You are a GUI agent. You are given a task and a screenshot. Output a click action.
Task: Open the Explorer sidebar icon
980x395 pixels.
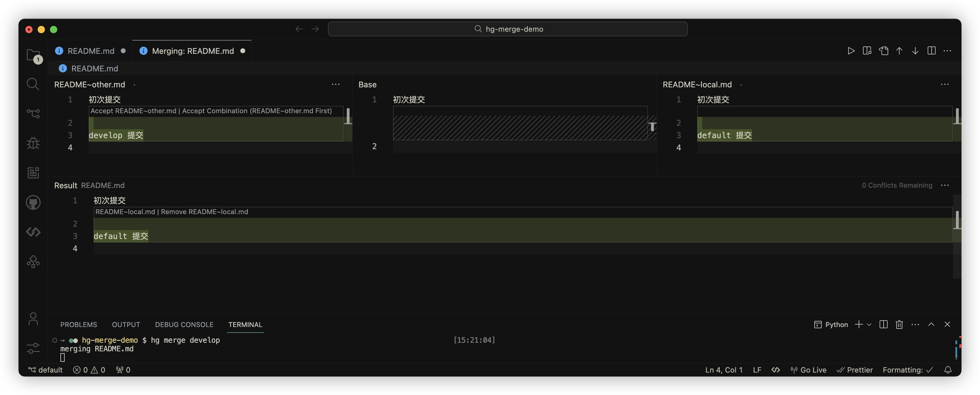pos(34,55)
